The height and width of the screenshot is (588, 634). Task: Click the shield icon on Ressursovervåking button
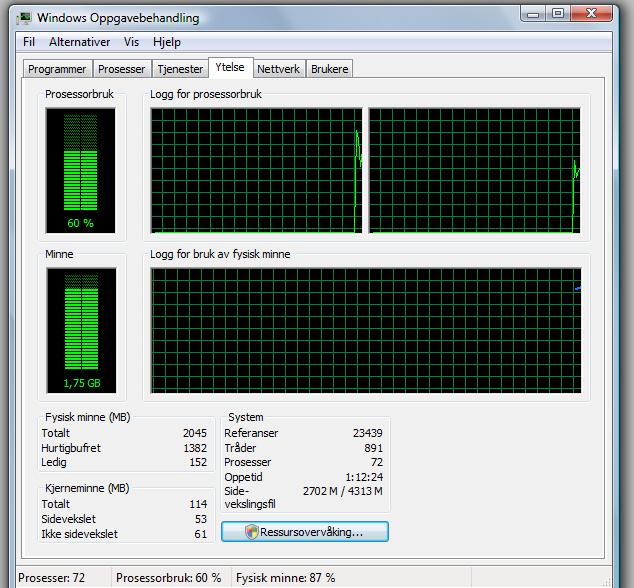251,531
